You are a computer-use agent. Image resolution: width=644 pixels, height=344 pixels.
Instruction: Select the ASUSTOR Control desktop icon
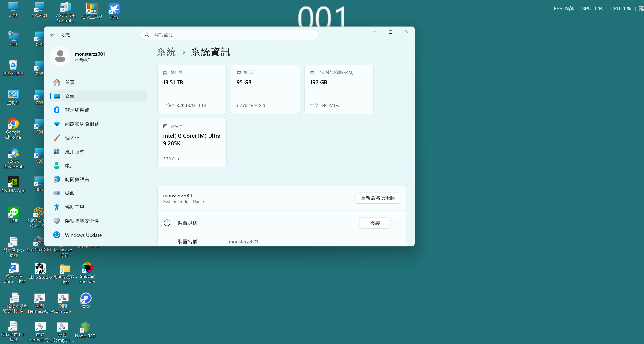(66, 12)
